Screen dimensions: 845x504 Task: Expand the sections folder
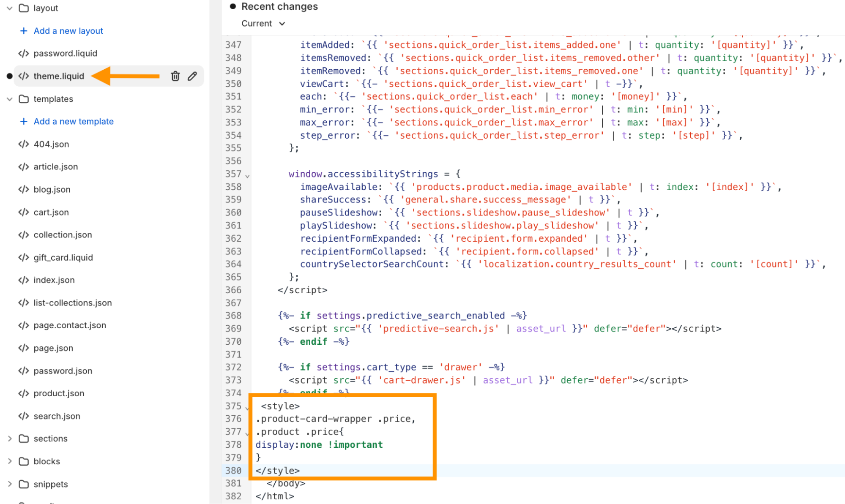[9, 439]
